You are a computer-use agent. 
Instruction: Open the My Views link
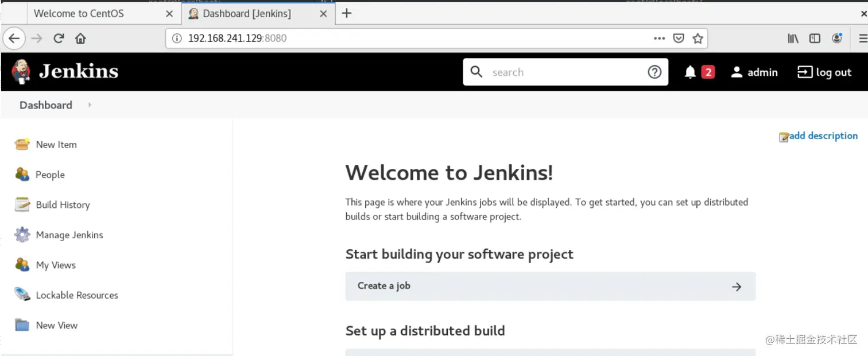(x=56, y=265)
